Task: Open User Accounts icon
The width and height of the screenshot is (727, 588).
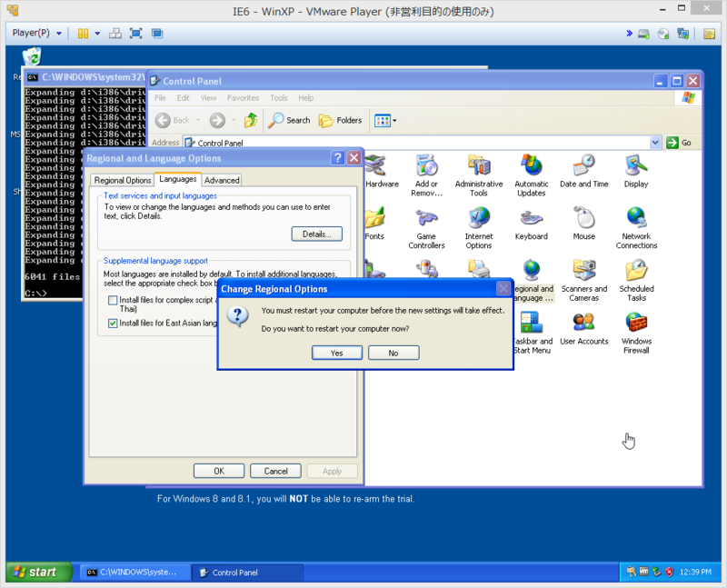Action: (x=583, y=328)
